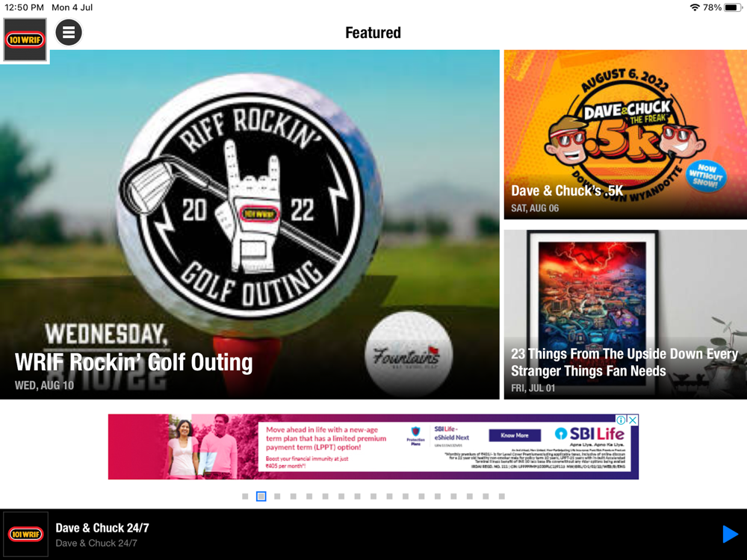Screen dimensions: 747x560
Task: Select the highlighted second page indicator dot
Action: [x=261, y=497]
